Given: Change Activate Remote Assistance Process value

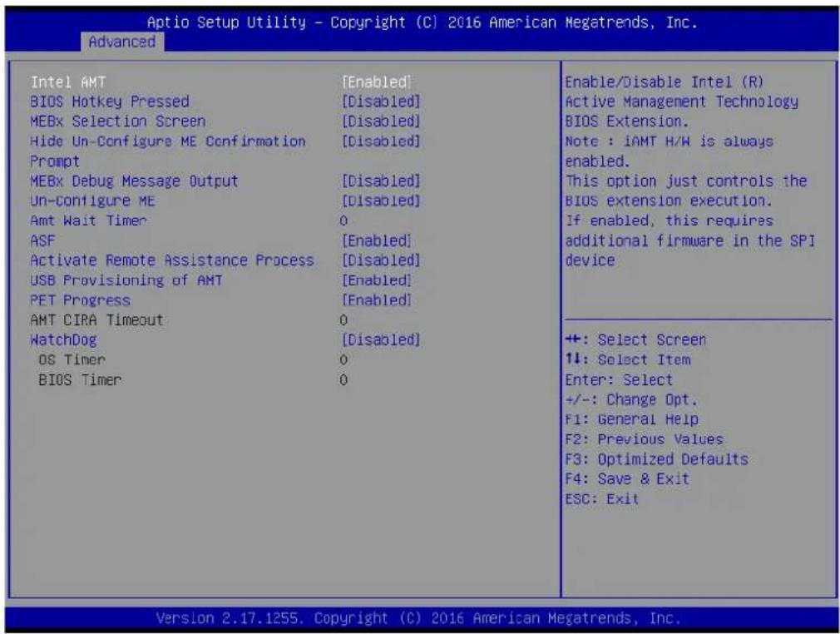Looking at the screenshot, I should 381,260.
